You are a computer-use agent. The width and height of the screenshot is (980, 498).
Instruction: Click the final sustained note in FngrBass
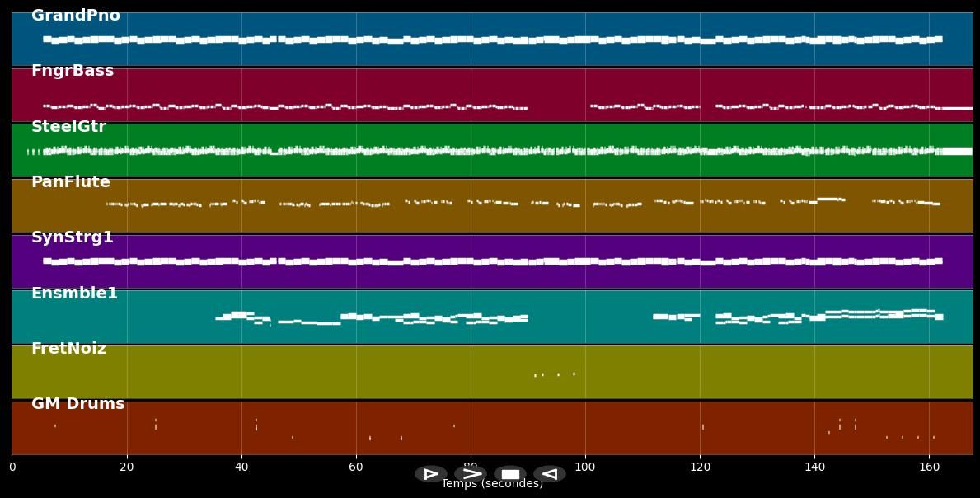pos(956,108)
